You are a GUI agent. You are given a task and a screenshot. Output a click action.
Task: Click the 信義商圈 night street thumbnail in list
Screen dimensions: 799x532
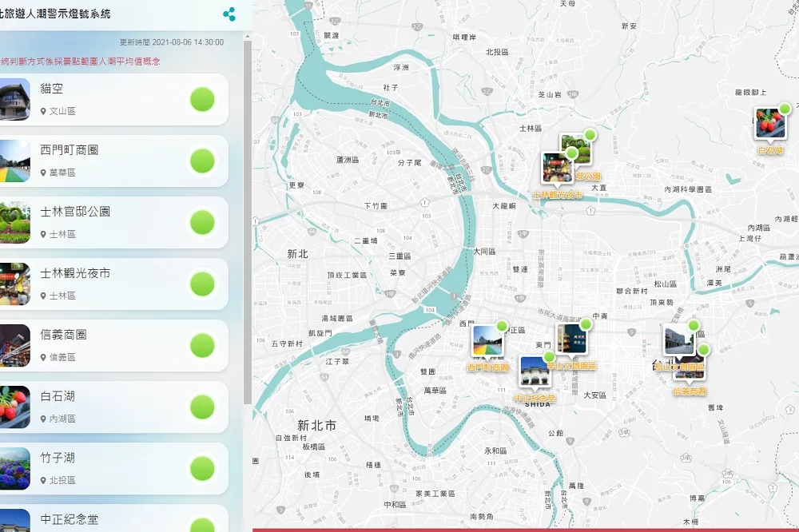pos(14,346)
